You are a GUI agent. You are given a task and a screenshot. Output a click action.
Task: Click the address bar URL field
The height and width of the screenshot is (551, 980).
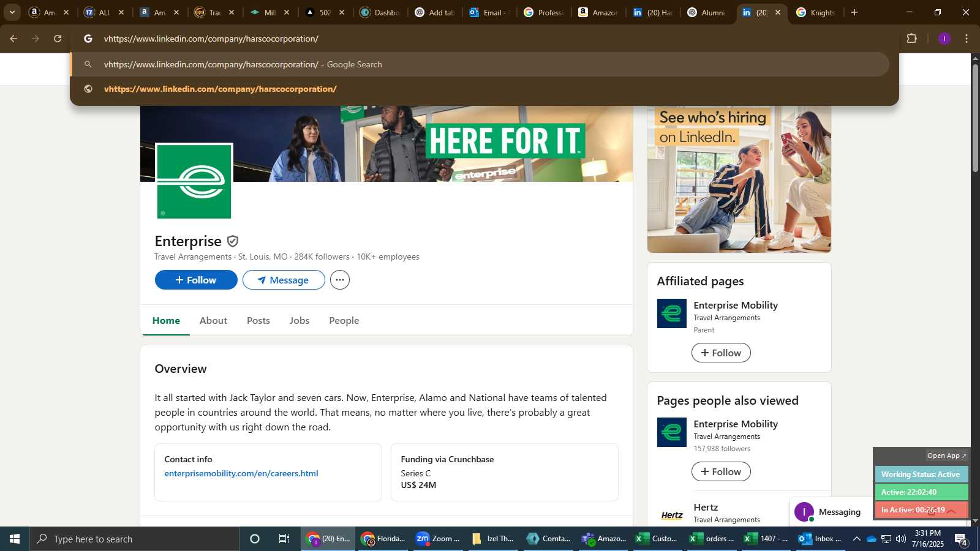click(484, 39)
